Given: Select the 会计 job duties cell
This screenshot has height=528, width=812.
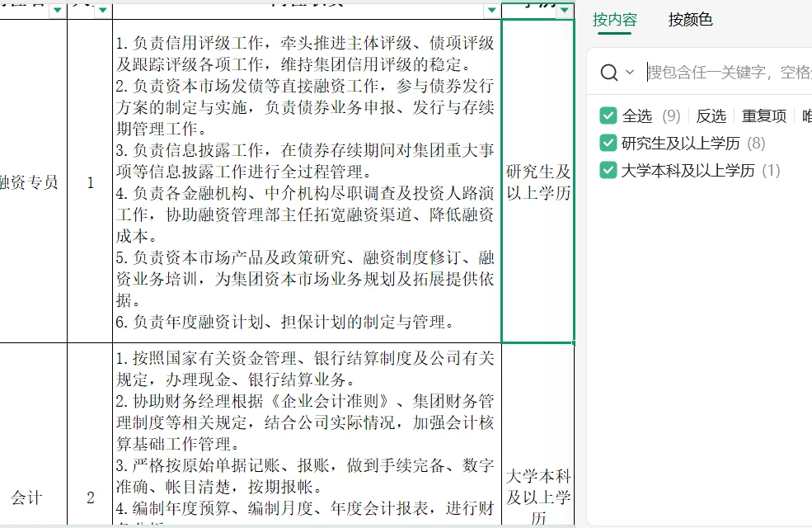Looking at the screenshot, I should (307, 434).
